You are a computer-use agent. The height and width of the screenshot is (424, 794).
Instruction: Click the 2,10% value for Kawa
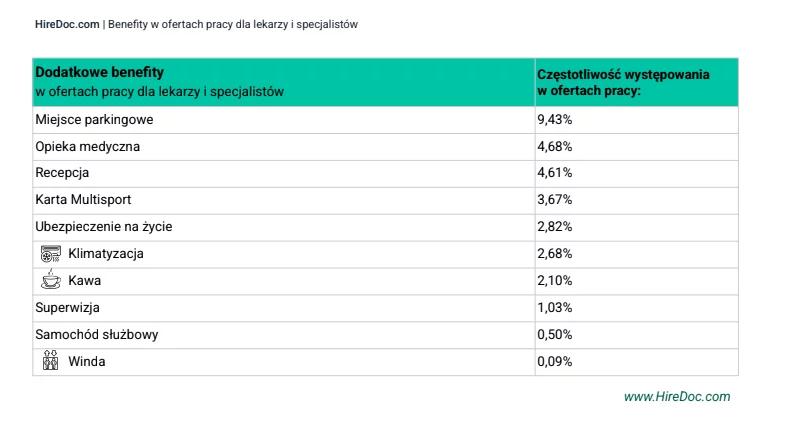[x=554, y=281]
